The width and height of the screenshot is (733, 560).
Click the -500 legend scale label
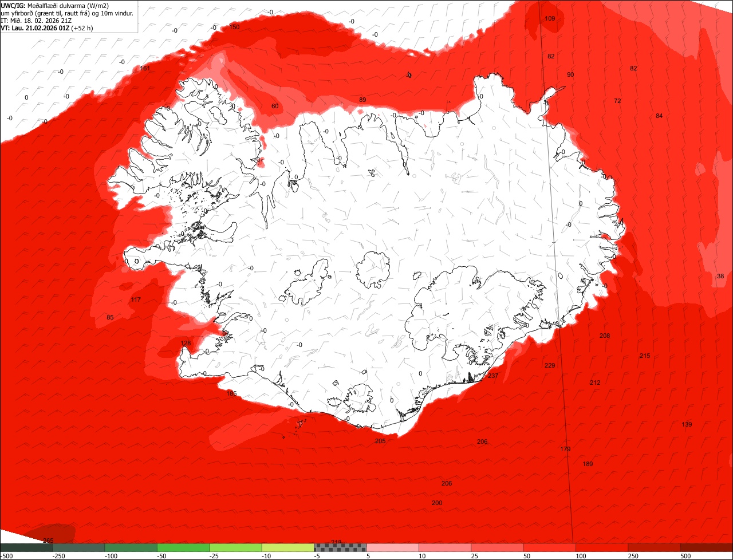[6, 556]
